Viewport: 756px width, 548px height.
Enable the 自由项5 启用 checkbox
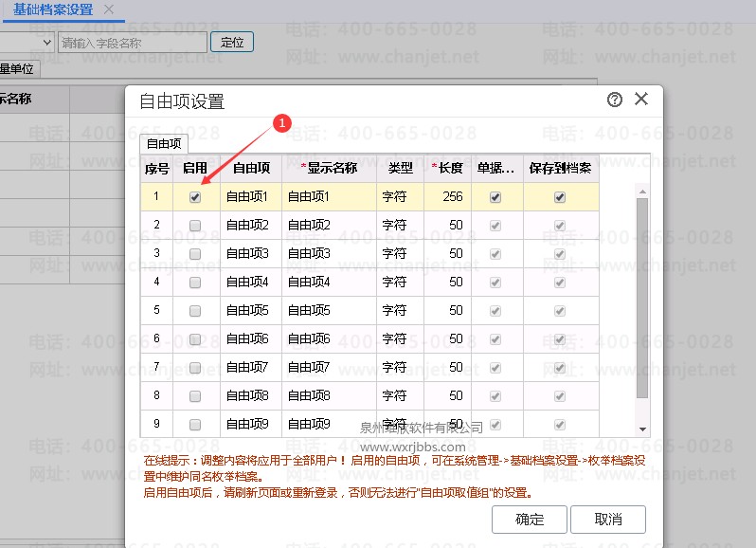coord(195,311)
